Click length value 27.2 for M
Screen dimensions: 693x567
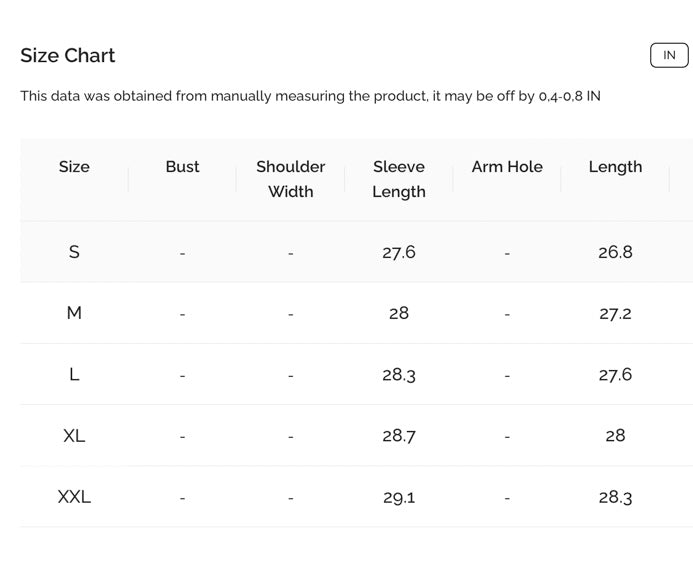tap(615, 313)
